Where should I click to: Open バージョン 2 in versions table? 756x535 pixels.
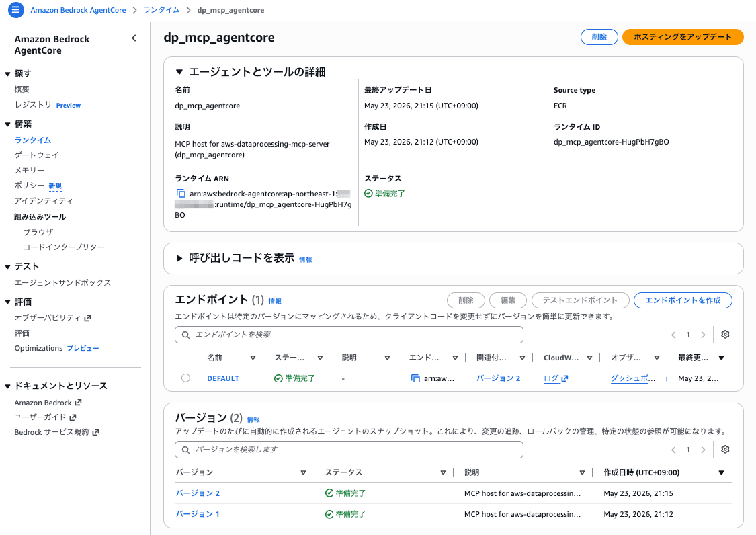coord(198,493)
